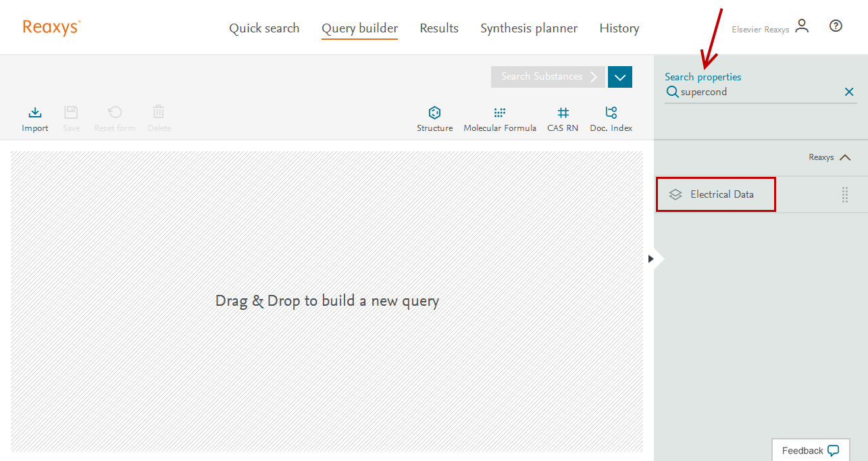Viewport: 868px width, 461px height.
Task: Collapse the Reaxys properties section
Action: click(844, 157)
